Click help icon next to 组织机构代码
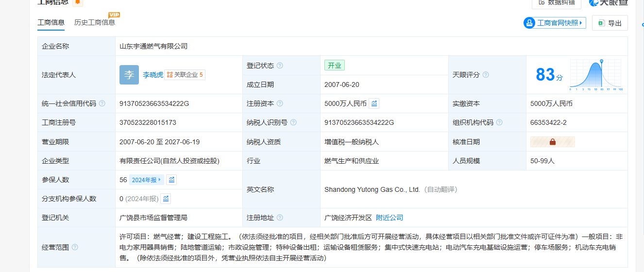The width and height of the screenshot is (644, 272). point(499,122)
